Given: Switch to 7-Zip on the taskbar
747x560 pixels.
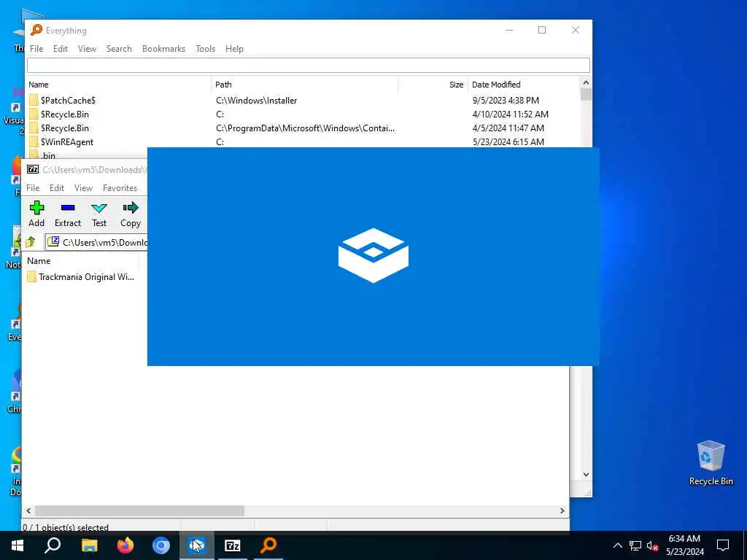Looking at the screenshot, I should tap(232, 545).
